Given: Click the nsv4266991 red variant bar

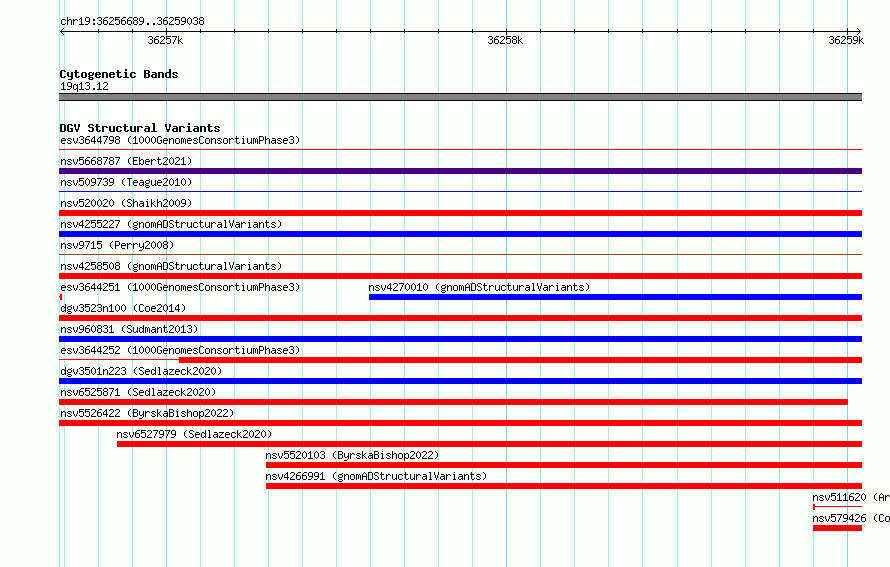Looking at the screenshot, I should [x=564, y=486].
